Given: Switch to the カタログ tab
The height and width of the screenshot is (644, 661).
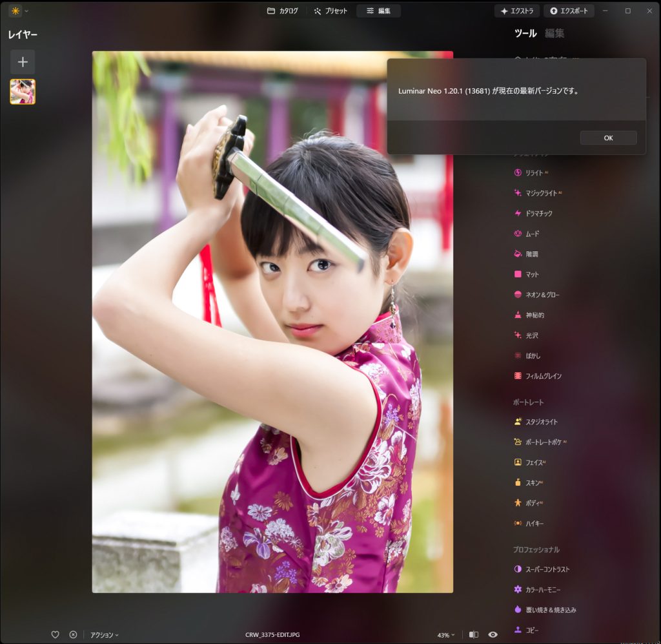Looking at the screenshot, I should 283,11.
